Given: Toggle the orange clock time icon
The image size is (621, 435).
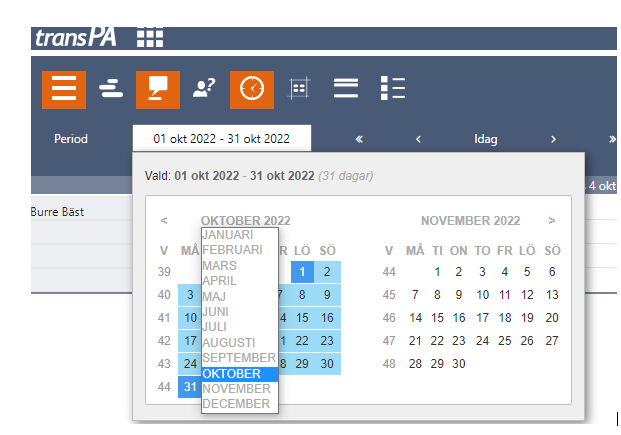Looking at the screenshot, I should (x=252, y=90).
